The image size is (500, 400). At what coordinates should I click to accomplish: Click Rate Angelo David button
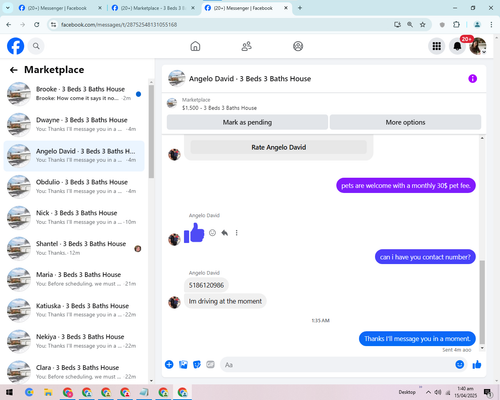tap(279, 147)
